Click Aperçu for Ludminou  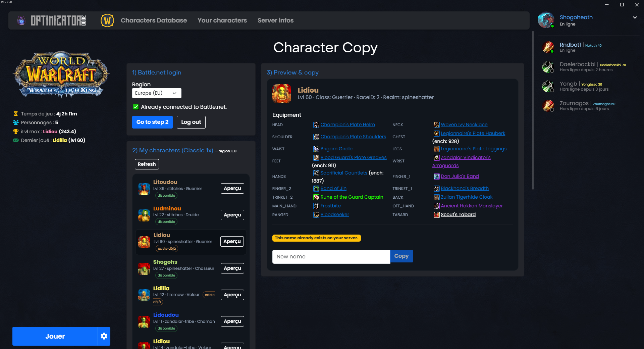(x=232, y=215)
